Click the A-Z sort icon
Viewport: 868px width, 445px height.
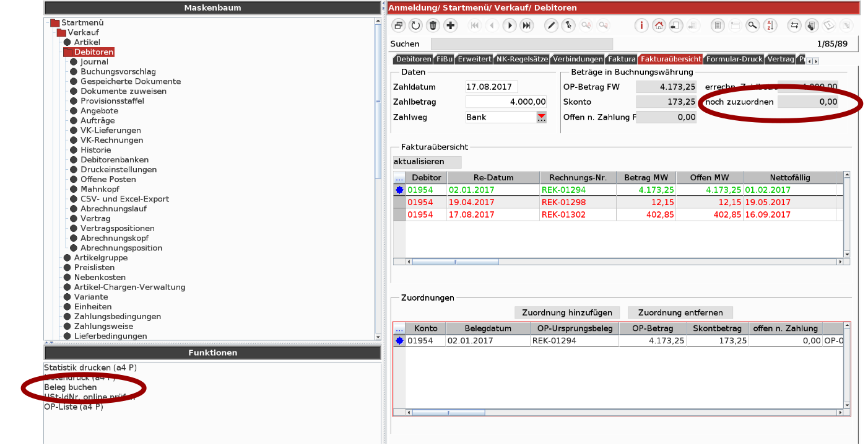(770, 25)
